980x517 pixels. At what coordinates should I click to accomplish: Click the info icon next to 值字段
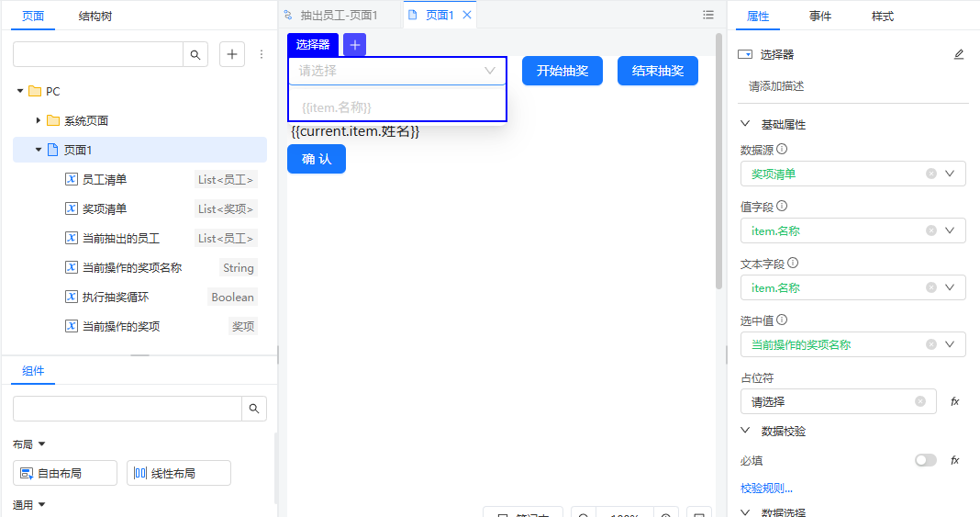pos(782,206)
